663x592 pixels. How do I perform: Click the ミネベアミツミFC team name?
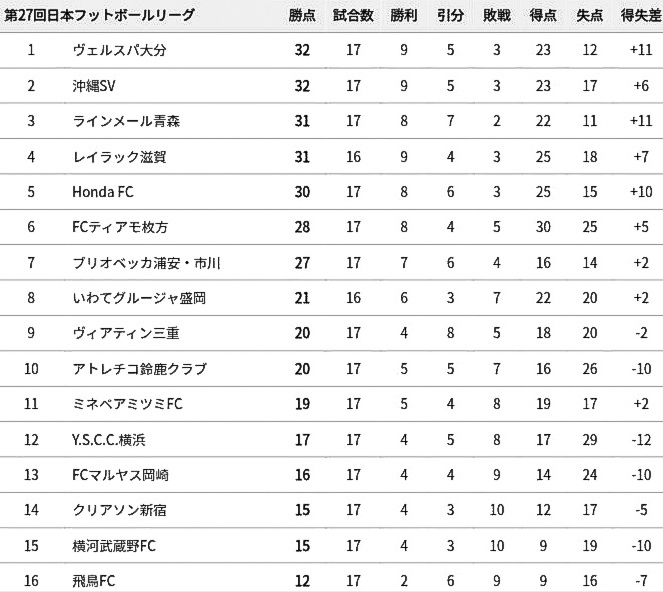click(127, 404)
